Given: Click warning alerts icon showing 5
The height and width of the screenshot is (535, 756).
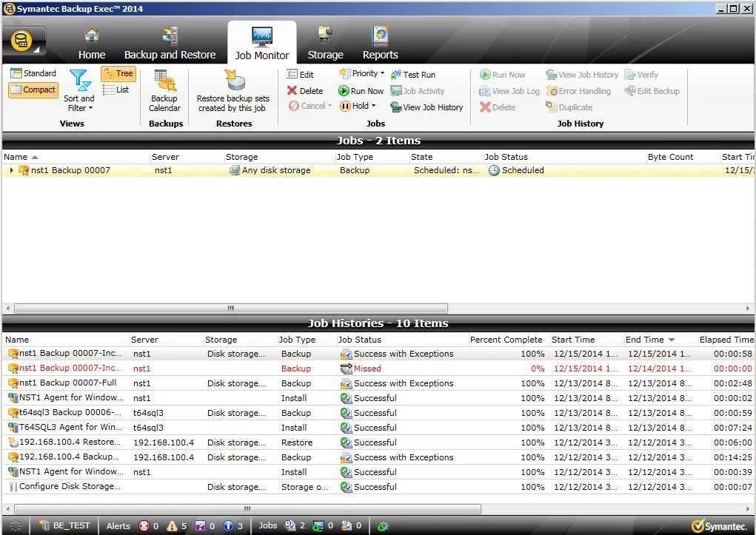Looking at the screenshot, I should click(x=172, y=526).
